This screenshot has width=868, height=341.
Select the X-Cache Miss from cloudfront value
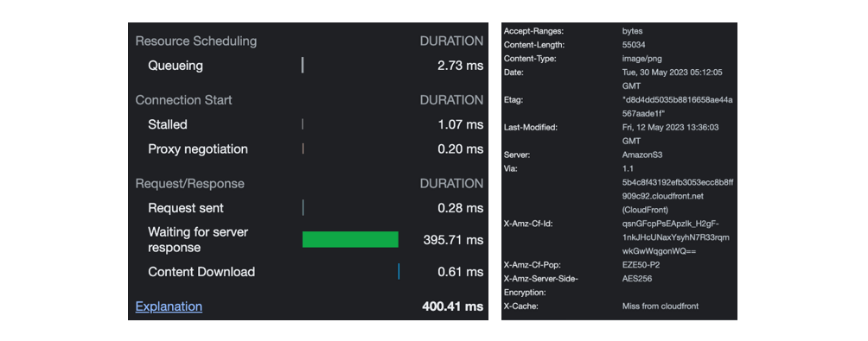pos(661,306)
